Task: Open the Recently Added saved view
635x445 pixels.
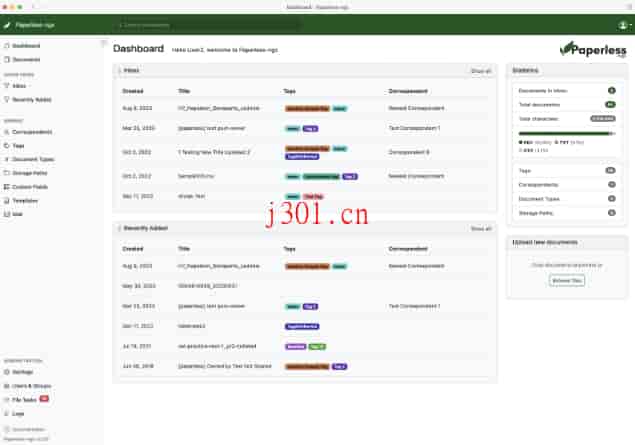Action: (x=32, y=100)
